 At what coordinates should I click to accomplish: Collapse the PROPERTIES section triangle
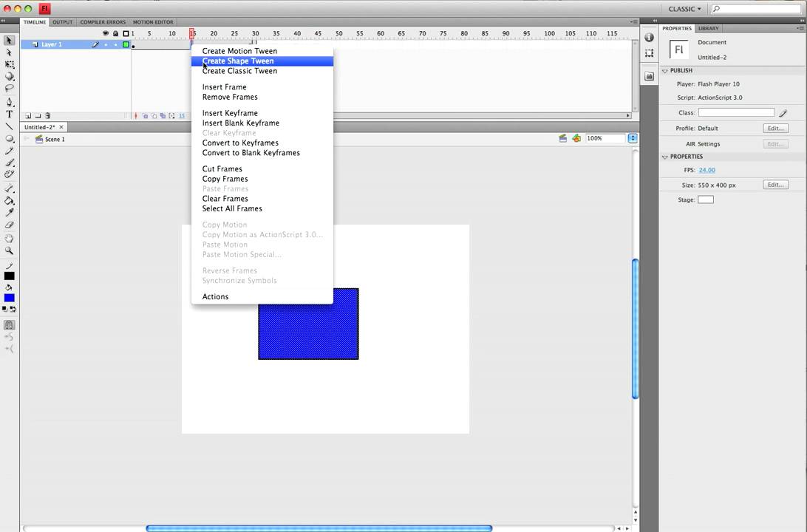(x=665, y=157)
